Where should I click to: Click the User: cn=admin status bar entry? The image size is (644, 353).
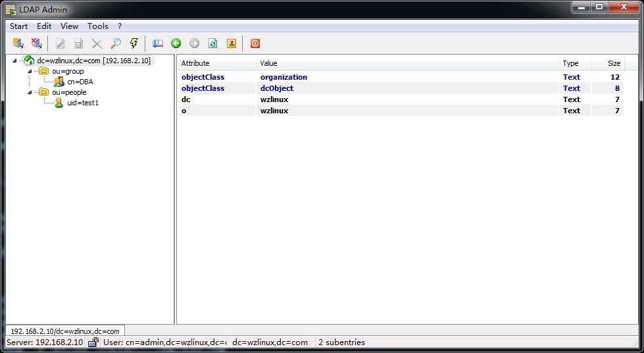coord(164,342)
